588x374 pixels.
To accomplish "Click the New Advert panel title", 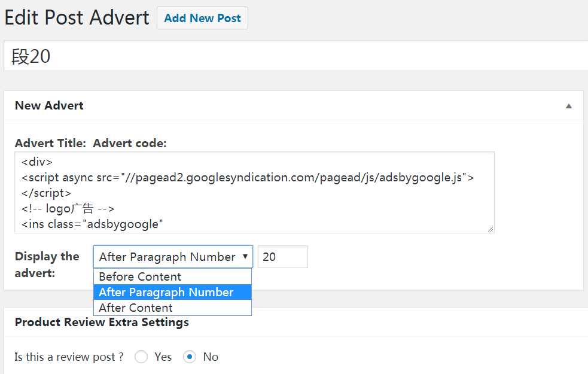I will pos(49,105).
